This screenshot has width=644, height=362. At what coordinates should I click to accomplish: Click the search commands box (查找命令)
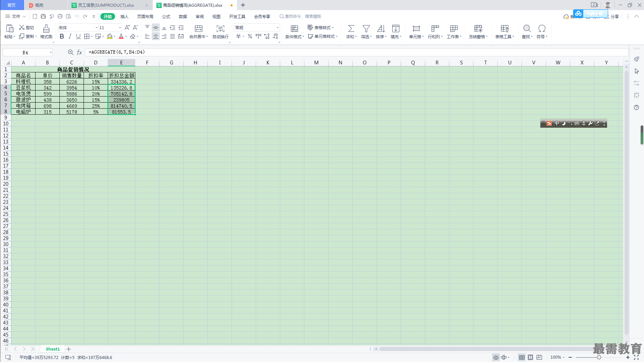300,16
